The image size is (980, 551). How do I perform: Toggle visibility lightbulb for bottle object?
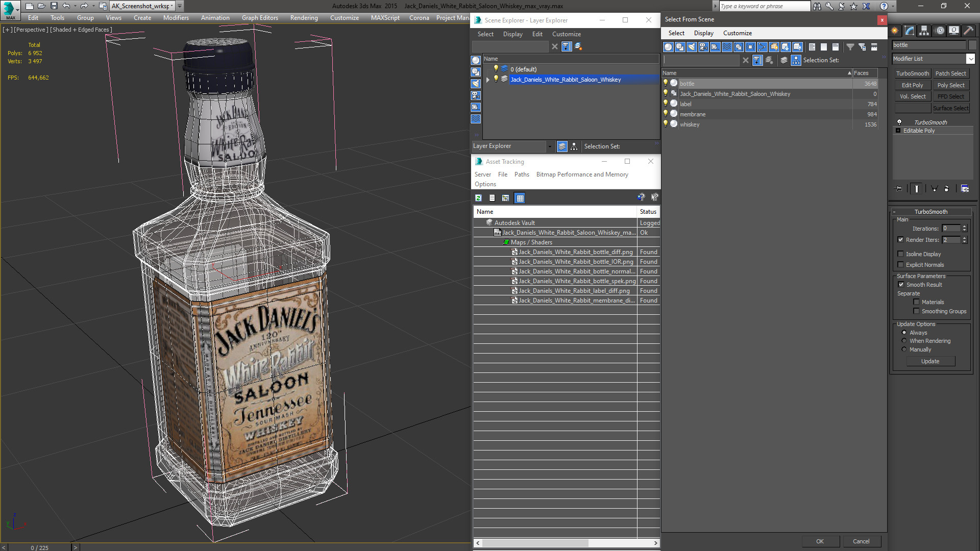[666, 83]
